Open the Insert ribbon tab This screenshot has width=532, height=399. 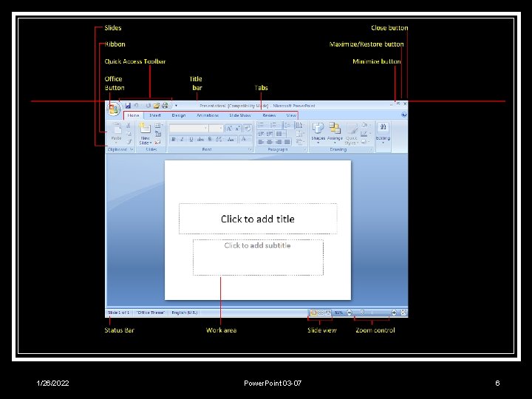[x=155, y=115]
